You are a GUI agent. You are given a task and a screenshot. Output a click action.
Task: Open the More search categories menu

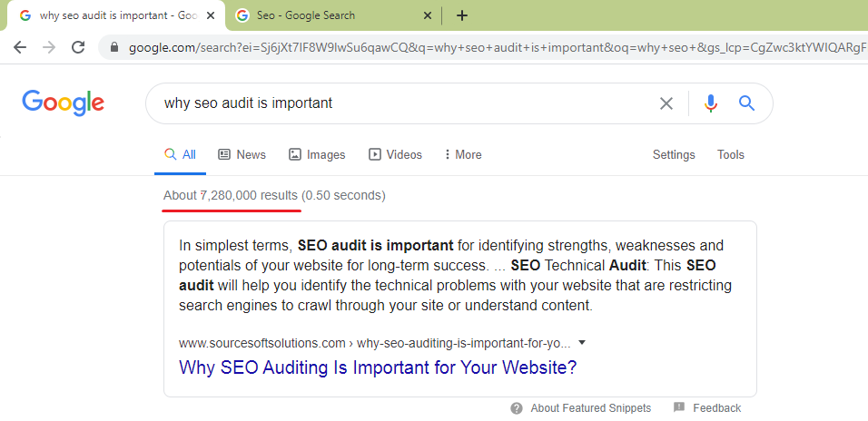(x=463, y=155)
